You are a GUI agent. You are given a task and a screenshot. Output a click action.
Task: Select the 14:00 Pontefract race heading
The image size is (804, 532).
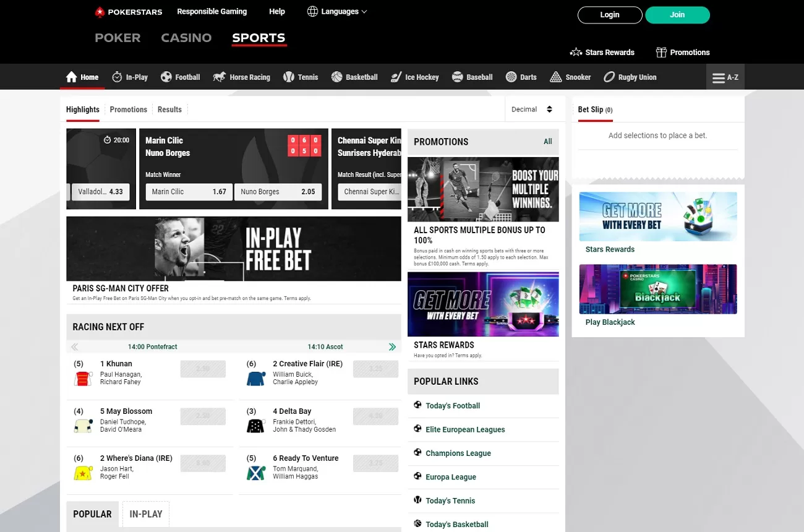152,347
